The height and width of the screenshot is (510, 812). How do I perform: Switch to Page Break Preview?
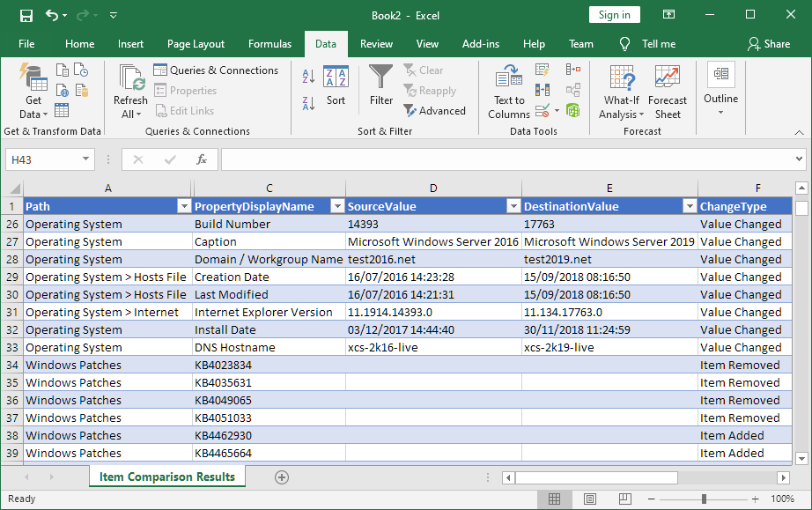pos(625,499)
